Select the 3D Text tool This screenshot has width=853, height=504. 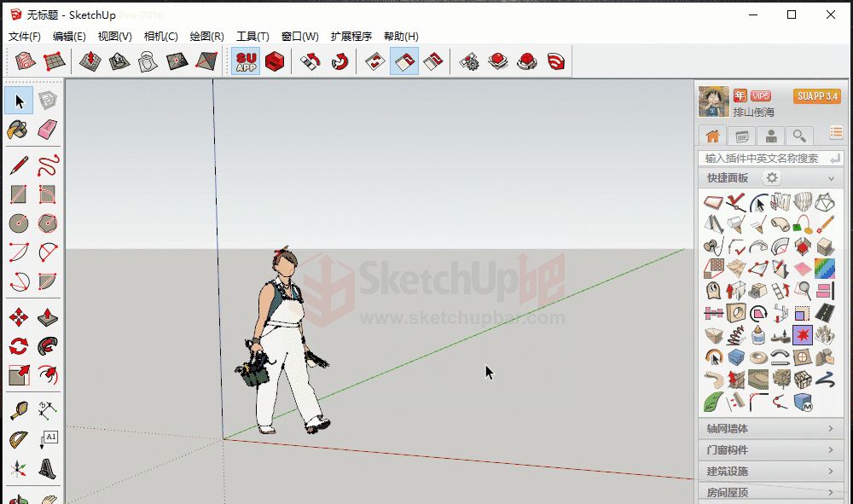tap(48, 468)
